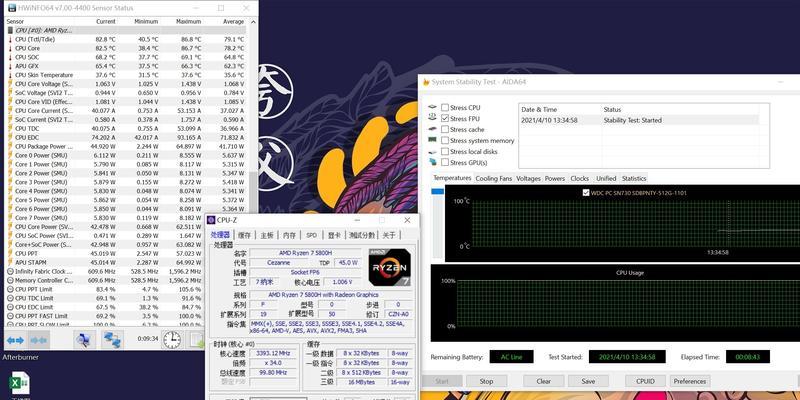
Task: Click the network computers icon in HWiNFO toolbar
Action: [112, 340]
